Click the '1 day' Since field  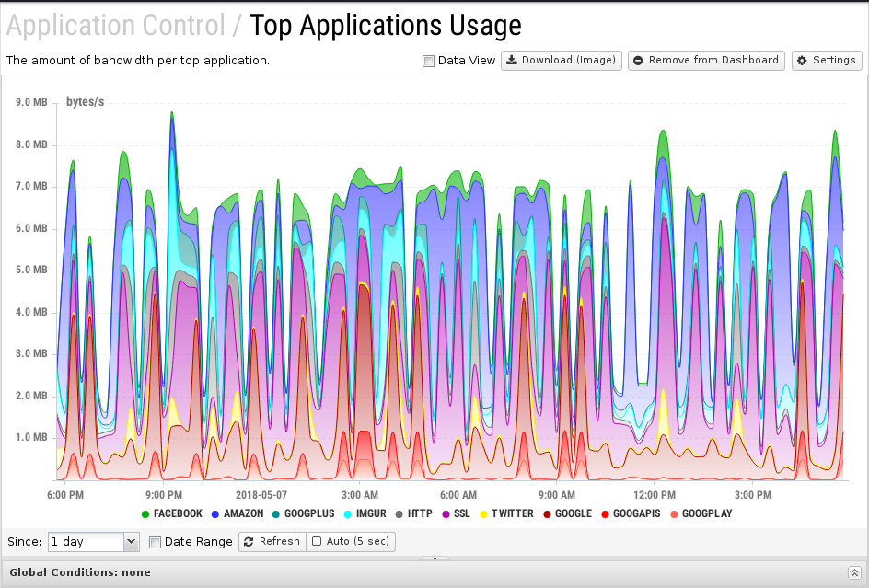(86, 541)
